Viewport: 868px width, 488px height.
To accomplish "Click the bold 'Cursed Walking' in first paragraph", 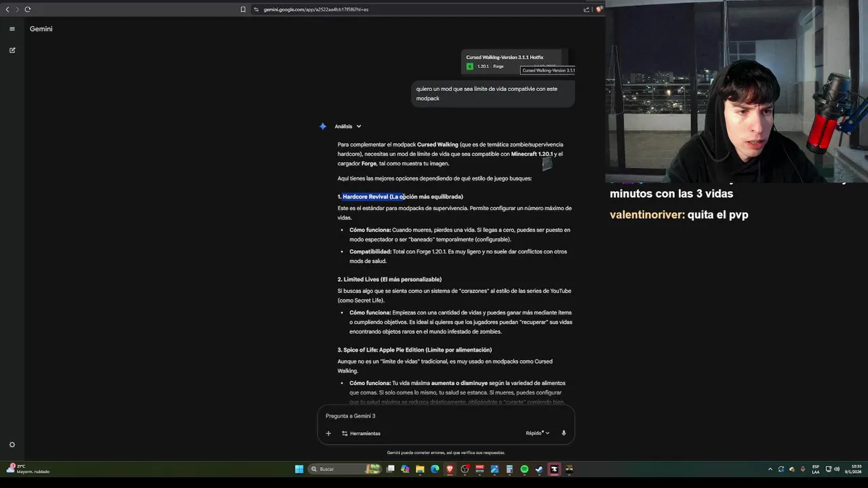I will pyautogui.click(x=437, y=144).
